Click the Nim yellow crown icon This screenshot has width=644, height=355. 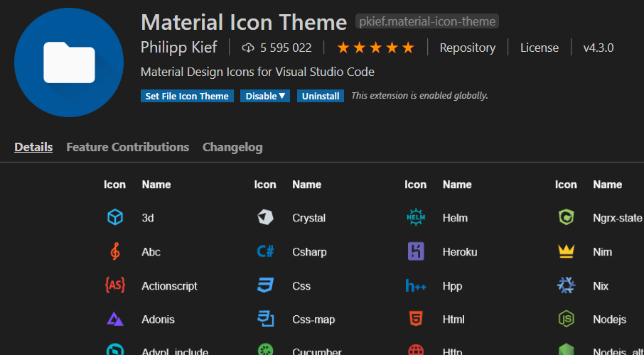[566, 251]
